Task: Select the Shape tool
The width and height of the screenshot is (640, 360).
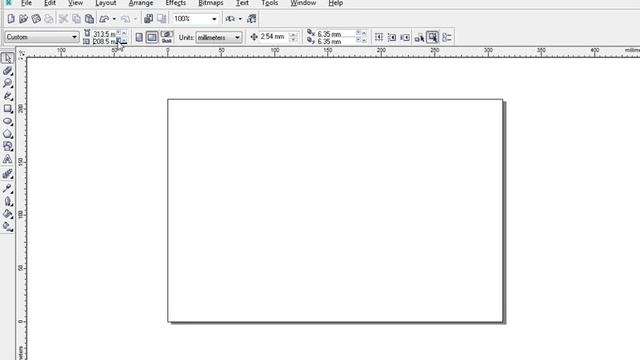Action: 7,71
